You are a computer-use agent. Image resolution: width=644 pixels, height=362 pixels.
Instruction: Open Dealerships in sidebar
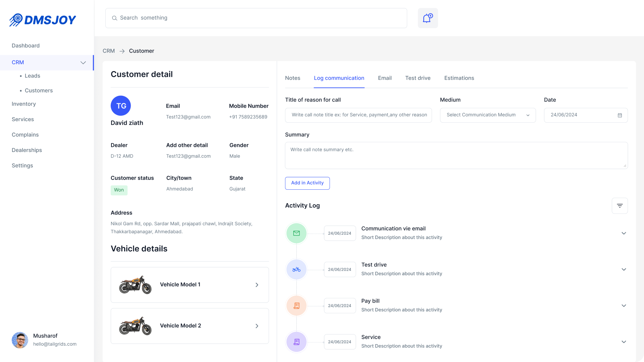tap(27, 150)
